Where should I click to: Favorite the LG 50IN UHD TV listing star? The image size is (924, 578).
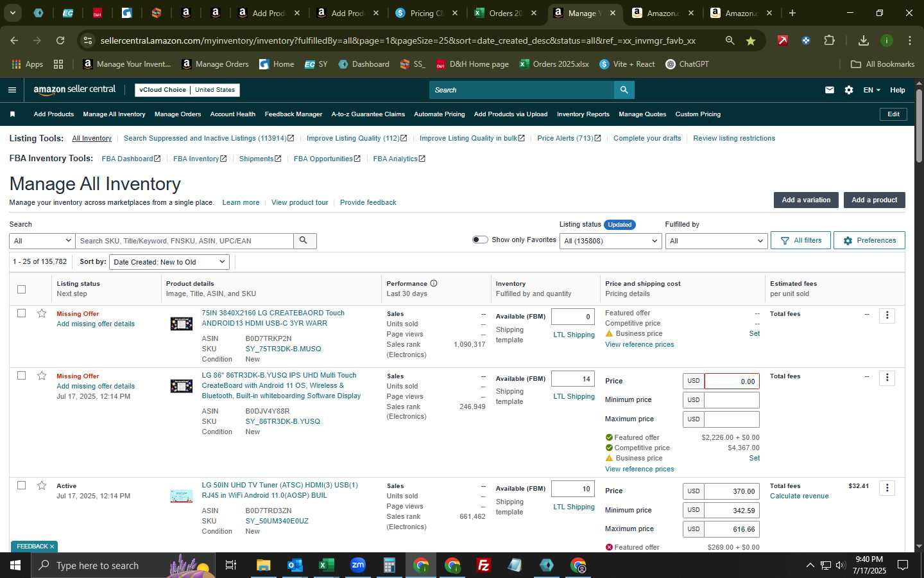coord(42,486)
